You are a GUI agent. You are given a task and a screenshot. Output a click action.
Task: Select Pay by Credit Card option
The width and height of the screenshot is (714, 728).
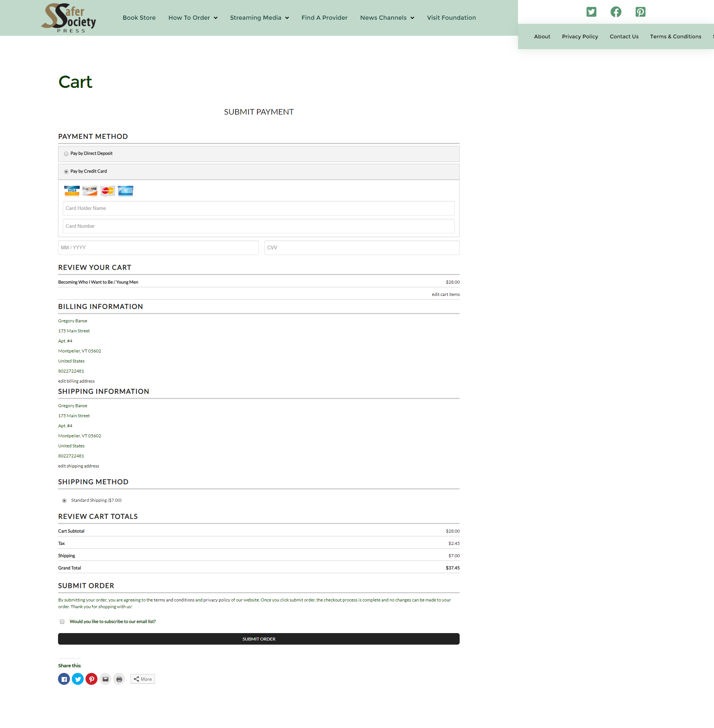coord(66,172)
